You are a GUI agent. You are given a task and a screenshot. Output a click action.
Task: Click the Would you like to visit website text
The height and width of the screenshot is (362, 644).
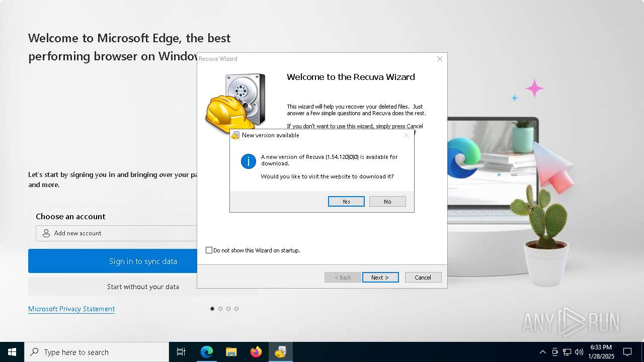point(327,176)
